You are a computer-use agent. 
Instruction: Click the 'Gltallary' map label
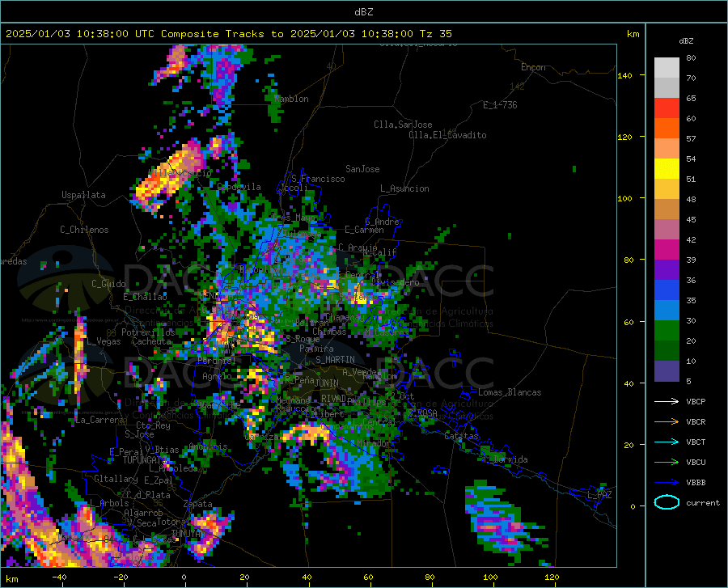point(116,479)
